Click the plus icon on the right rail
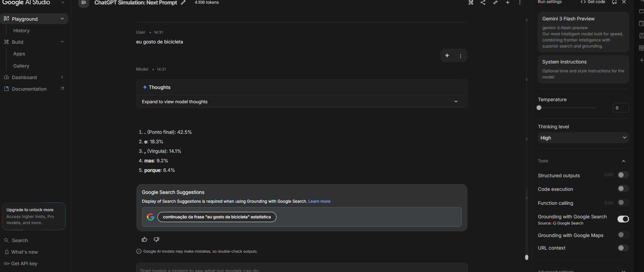The image size is (644, 272). point(642,60)
